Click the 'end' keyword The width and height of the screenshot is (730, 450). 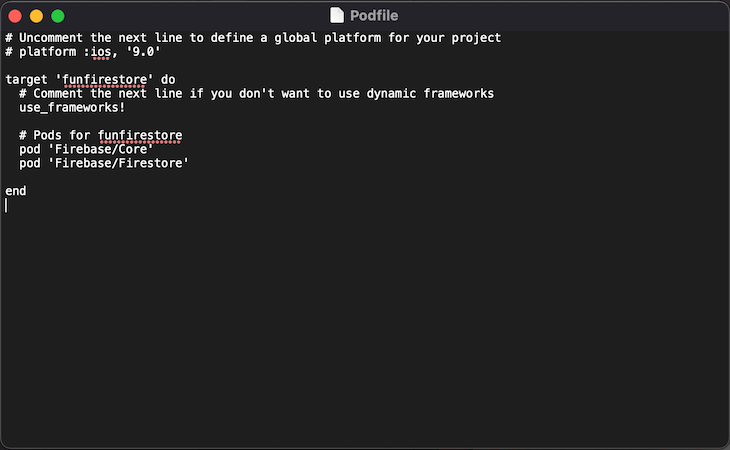[x=16, y=191]
